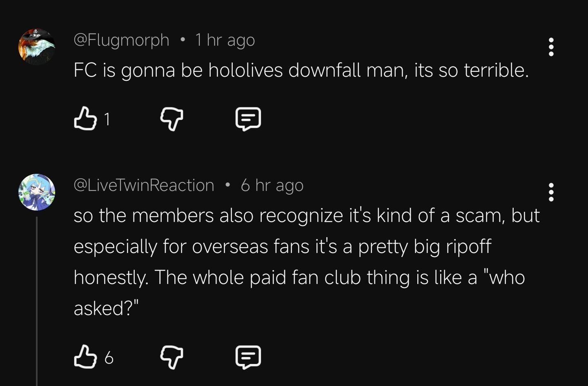
Task: Open @LiveTwinReaction's anime avatar
Action: pyautogui.click(x=37, y=192)
